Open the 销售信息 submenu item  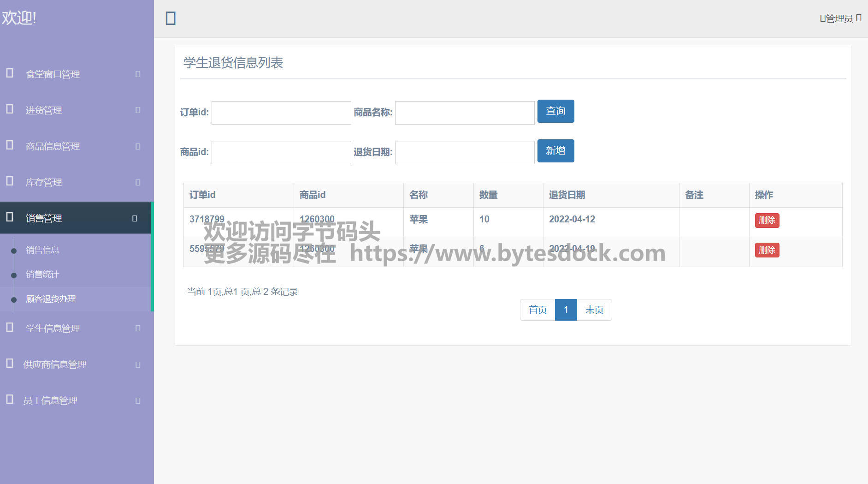pyautogui.click(x=42, y=250)
